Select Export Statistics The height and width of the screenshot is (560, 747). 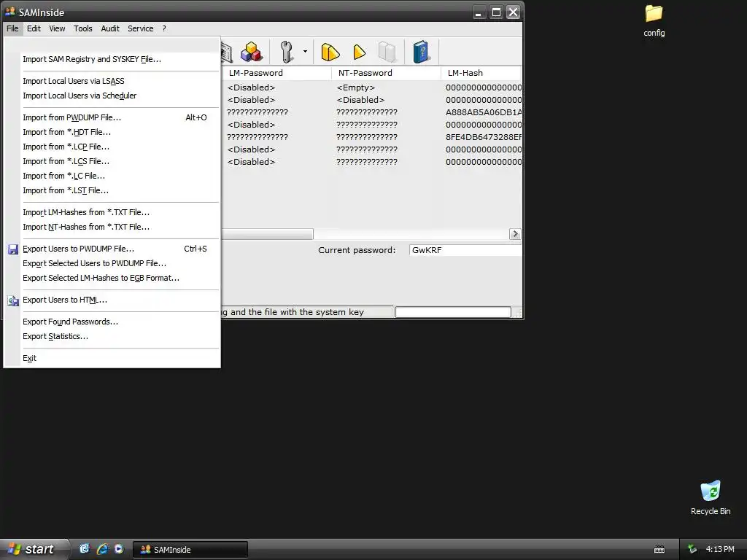pyautogui.click(x=112, y=337)
